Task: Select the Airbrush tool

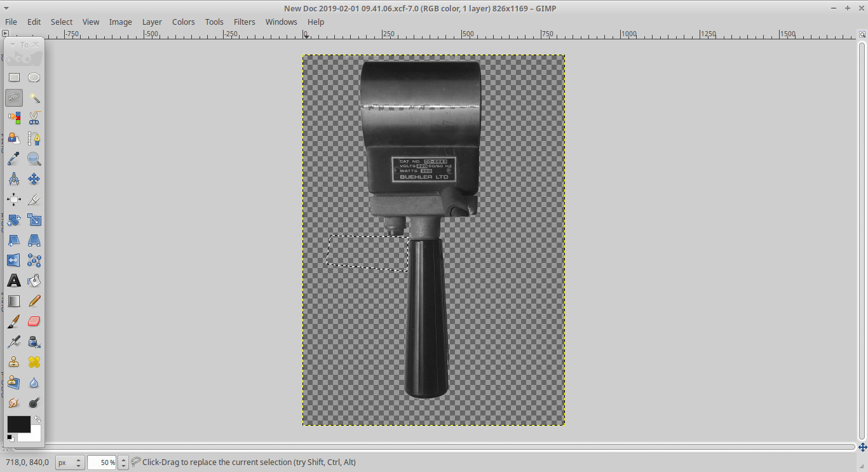Action: click(14, 342)
